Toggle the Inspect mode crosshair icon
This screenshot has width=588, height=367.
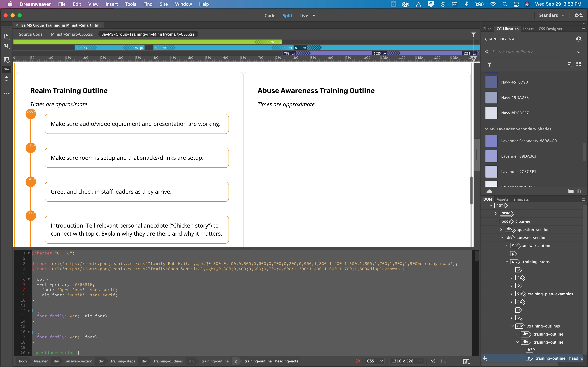pyautogui.click(x=6, y=79)
